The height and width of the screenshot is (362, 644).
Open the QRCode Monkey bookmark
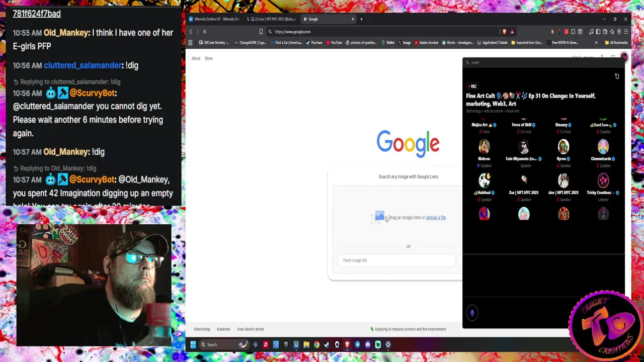(214, 43)
